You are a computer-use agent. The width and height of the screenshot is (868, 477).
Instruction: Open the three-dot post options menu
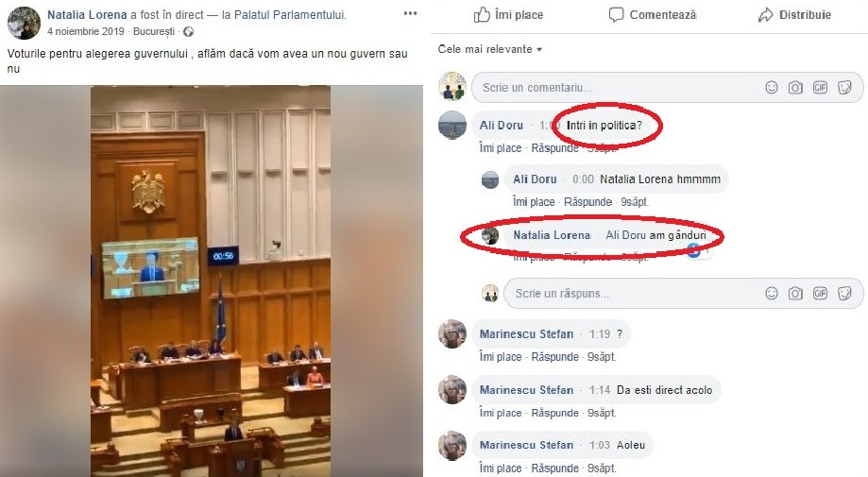pos(410,13)
